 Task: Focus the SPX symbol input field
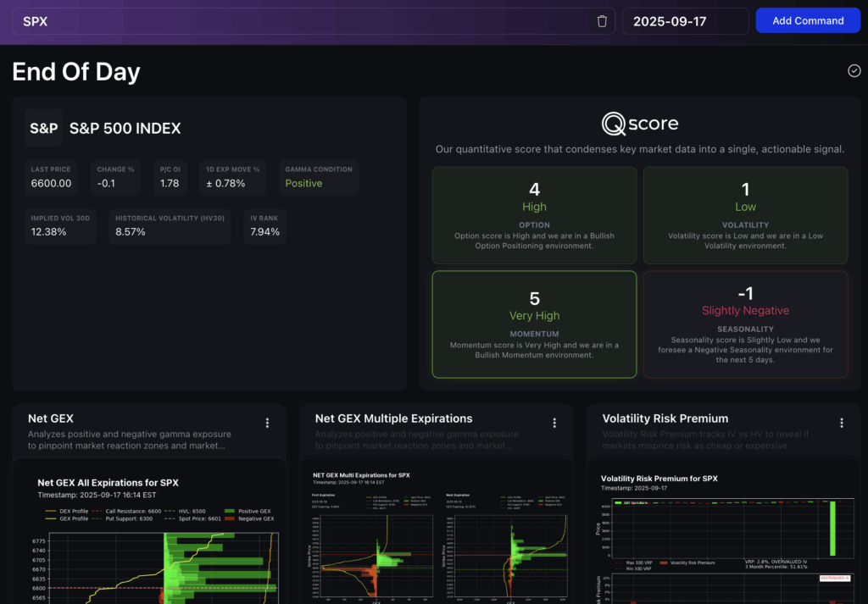pos(314,21)
